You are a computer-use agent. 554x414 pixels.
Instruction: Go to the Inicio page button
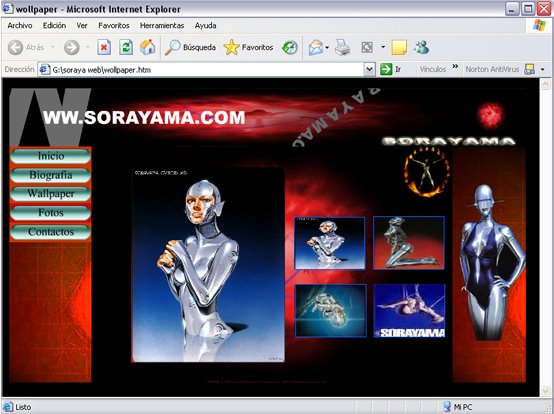pos(51,156)
